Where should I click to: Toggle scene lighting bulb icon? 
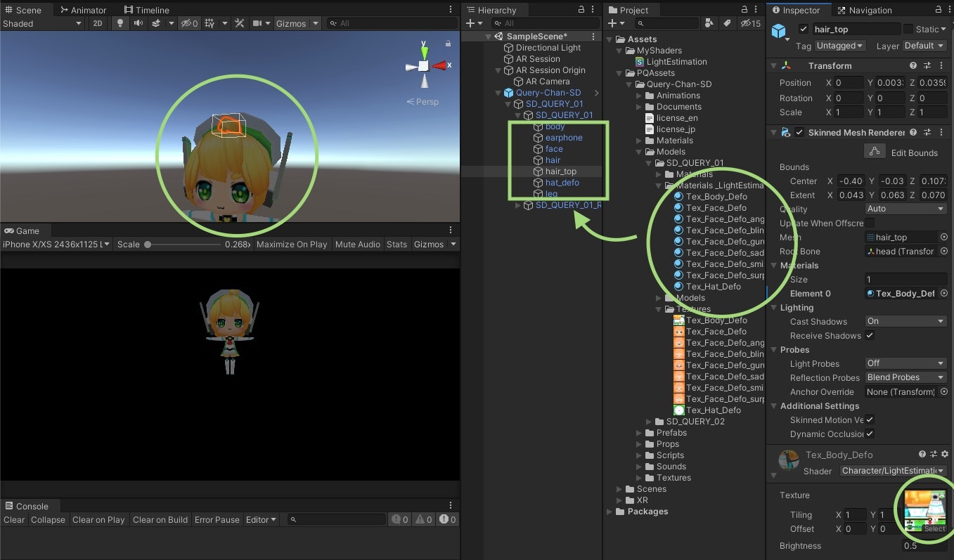(x=120, y=23)
